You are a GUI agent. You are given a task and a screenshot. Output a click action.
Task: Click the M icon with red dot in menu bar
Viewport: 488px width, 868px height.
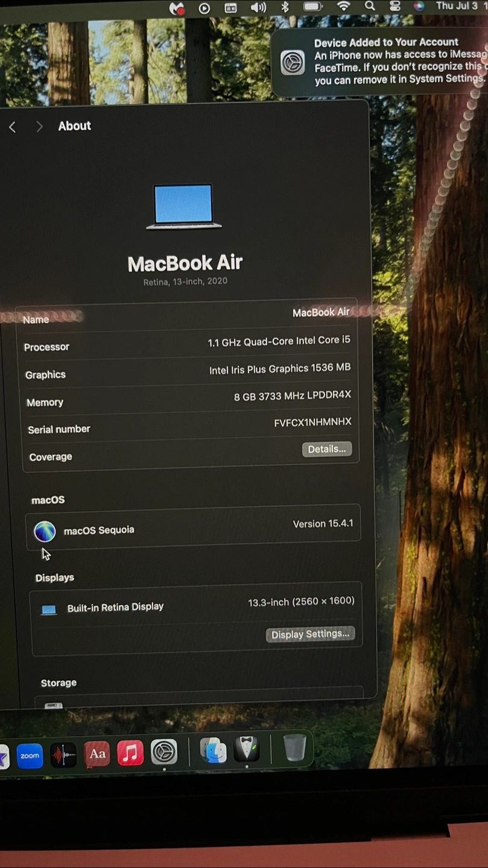[176, 8]
